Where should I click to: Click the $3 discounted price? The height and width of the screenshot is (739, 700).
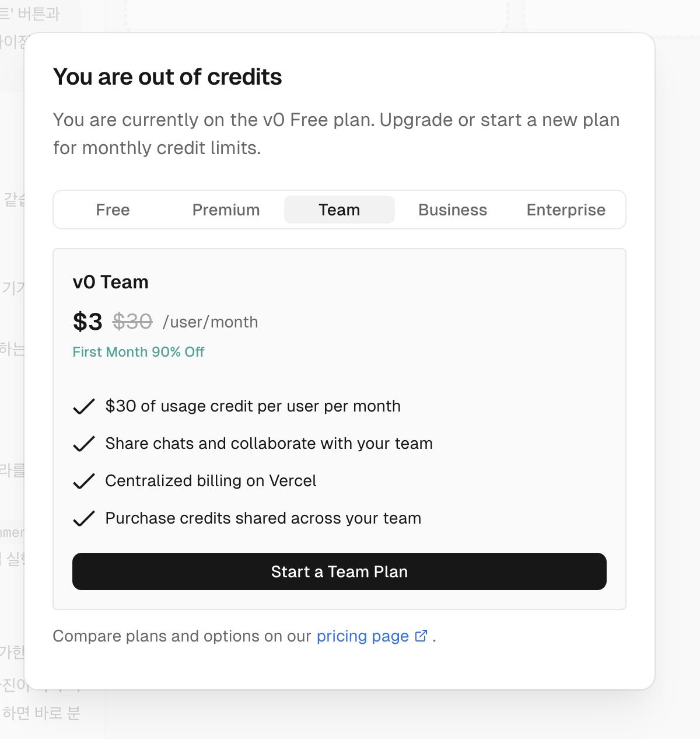point(87,322)
